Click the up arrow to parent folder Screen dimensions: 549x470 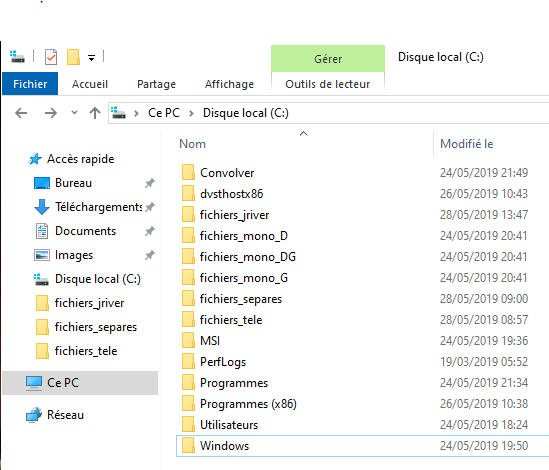[95, 113]
